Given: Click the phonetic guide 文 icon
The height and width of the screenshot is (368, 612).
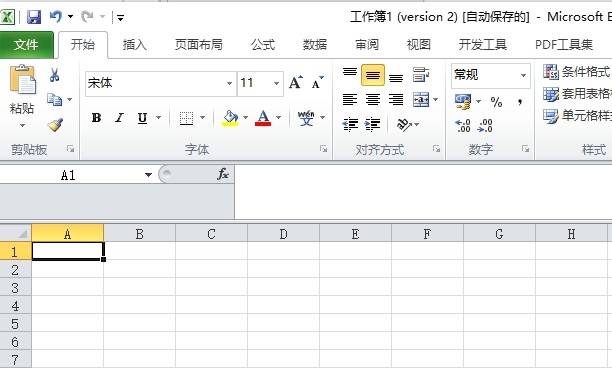Looking at the screenshot, I should click(306, 118).
